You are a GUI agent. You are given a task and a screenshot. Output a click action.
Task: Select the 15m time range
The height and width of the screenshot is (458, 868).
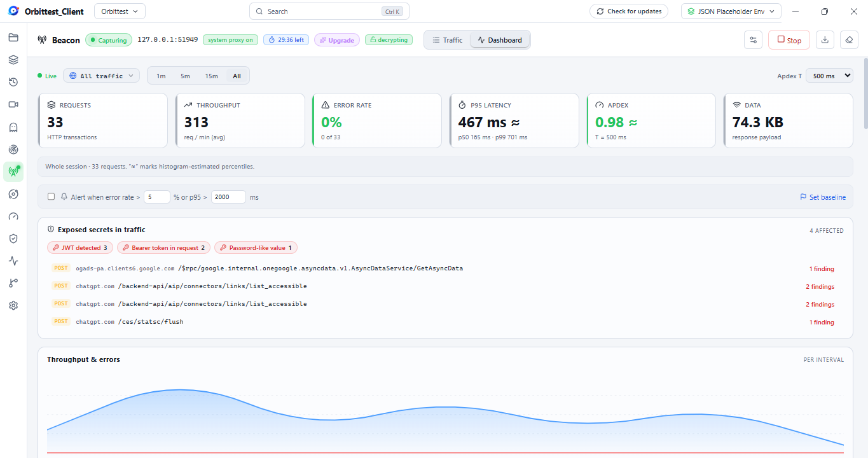click(211, 76)
